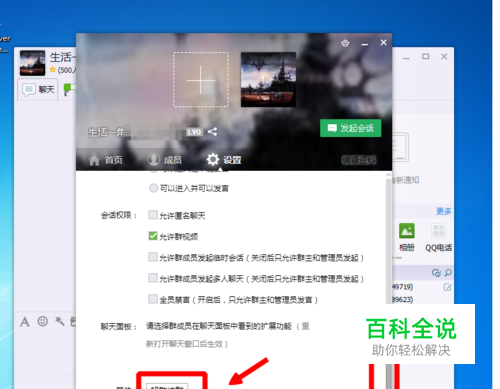Screen dimensions: 500x389
Task: Click the 聊天 tab in chat window
Action: [x=38, y=89]
